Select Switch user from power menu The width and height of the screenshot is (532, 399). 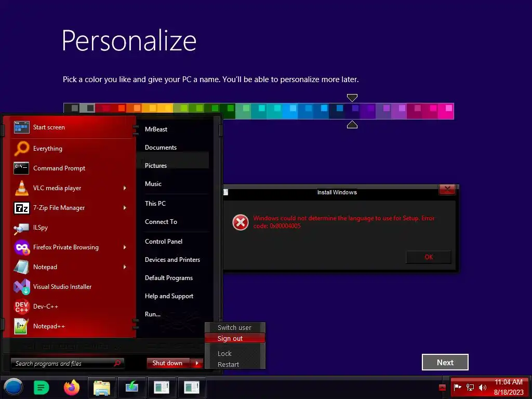(x=235, y=327)
